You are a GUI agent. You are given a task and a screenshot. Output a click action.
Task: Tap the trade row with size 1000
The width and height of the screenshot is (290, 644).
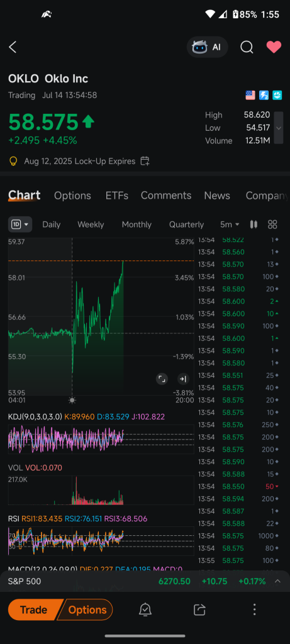[x=238, y=536]
